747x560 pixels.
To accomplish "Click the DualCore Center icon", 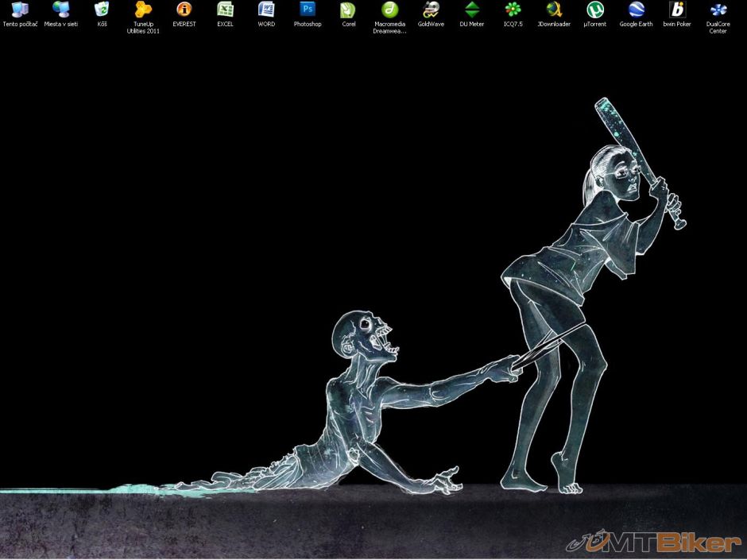I will coord(718,10).
